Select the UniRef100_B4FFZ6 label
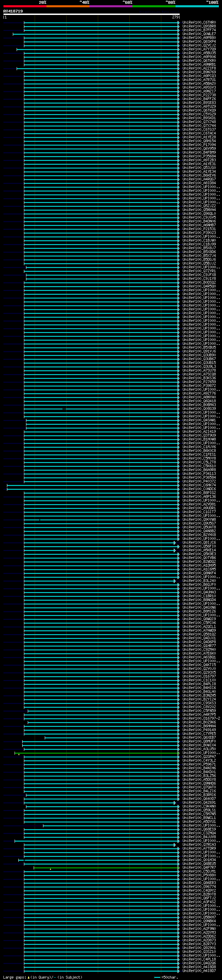The height and width of the screenshot is (980, 222). click(x=199, y=99)
